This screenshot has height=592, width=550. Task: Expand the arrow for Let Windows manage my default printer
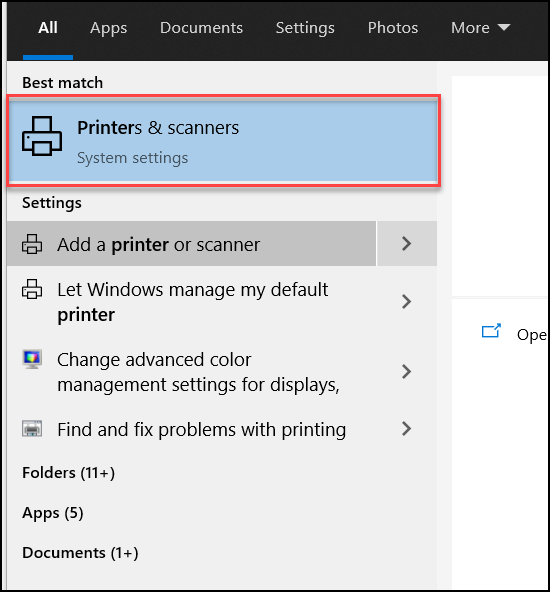pyautogui.click(x=407, y=302)
